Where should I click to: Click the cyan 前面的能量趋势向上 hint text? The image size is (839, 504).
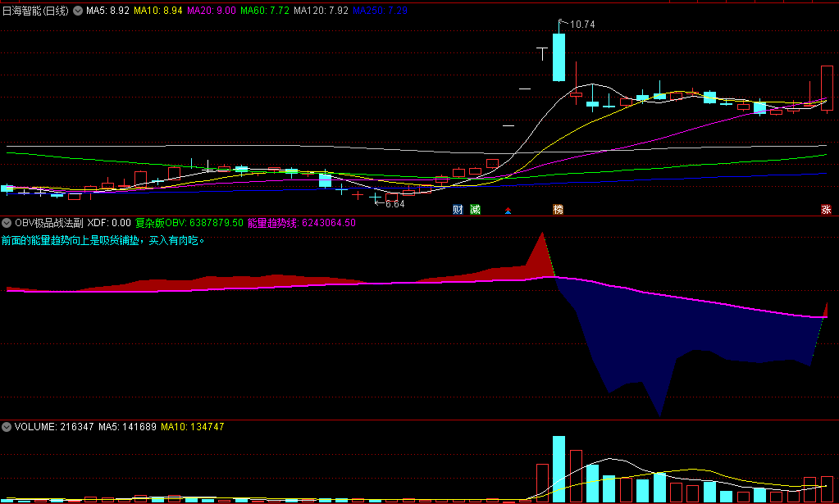pyautogui.click(x=103, y=240)
